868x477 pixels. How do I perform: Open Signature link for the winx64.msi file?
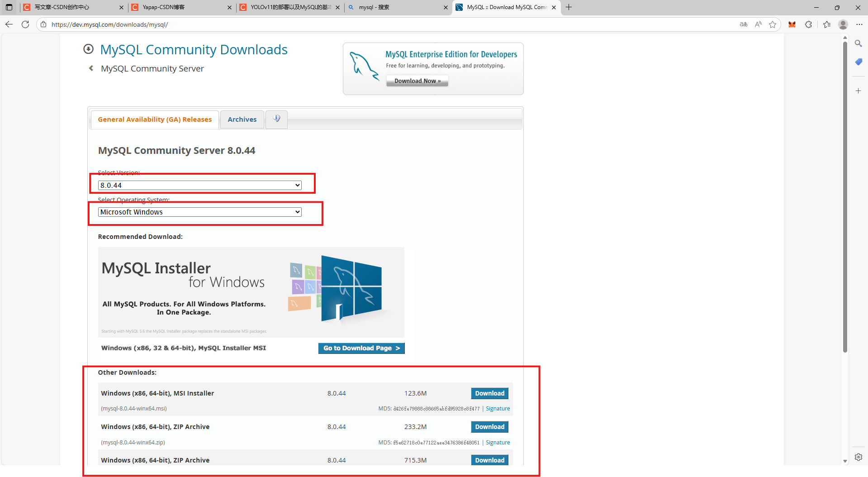tap(498, 409)
